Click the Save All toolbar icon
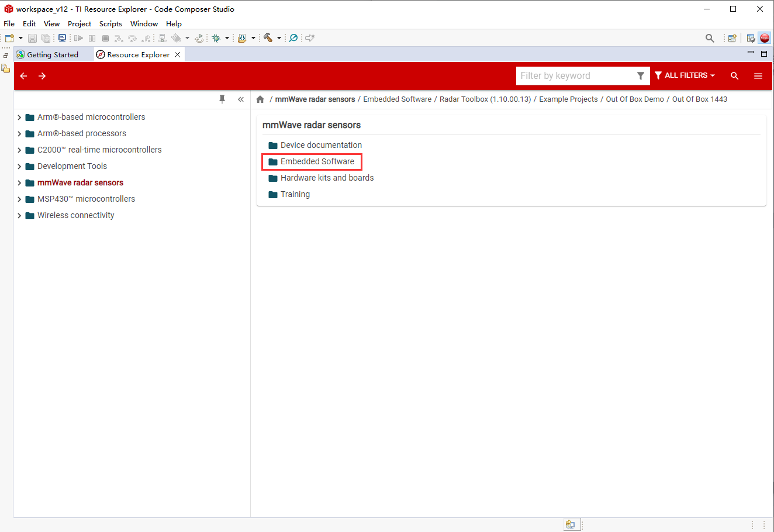 [46, 38]
